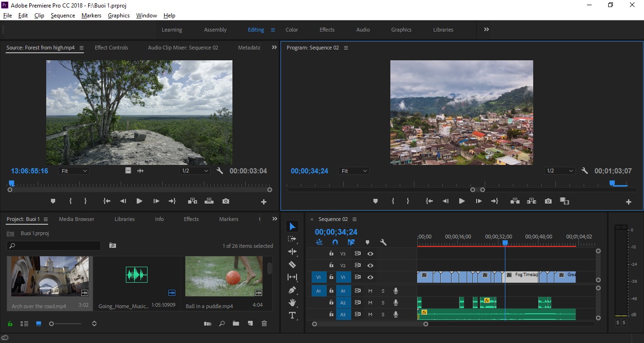Open Sequence 02 timeline panel menu
Image resolution: width=644 pixels, height=343 pixels.
click(355, 219)
